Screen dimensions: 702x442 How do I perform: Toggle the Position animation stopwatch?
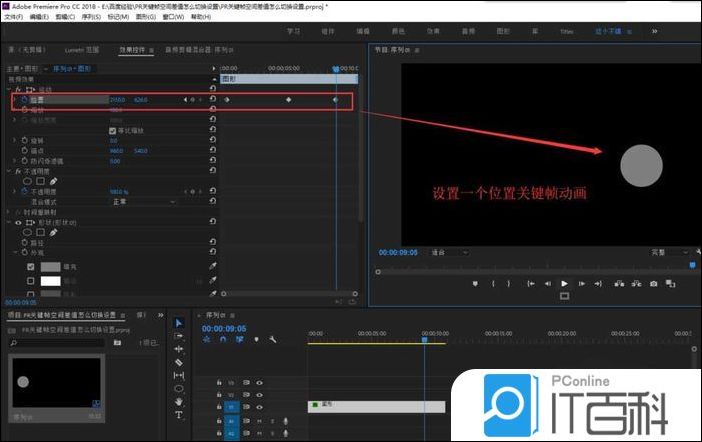24,100
